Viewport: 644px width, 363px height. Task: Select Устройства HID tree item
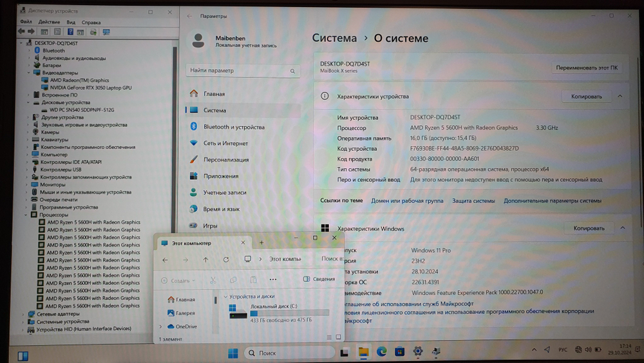pyautogui.click(x=84, y=329)
